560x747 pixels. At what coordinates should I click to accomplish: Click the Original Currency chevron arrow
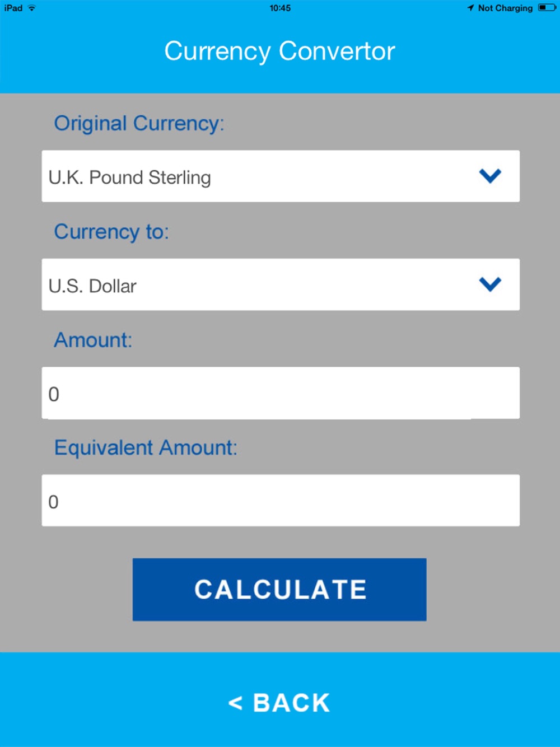tap(490, 176)
